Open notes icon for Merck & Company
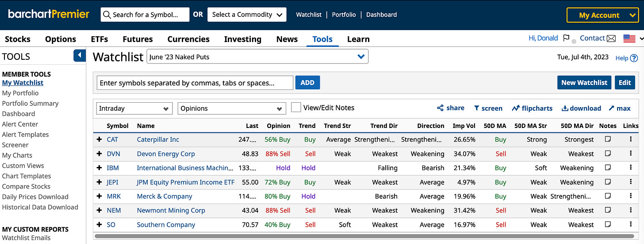Screen dimensions: 644x244 point(608,196)
